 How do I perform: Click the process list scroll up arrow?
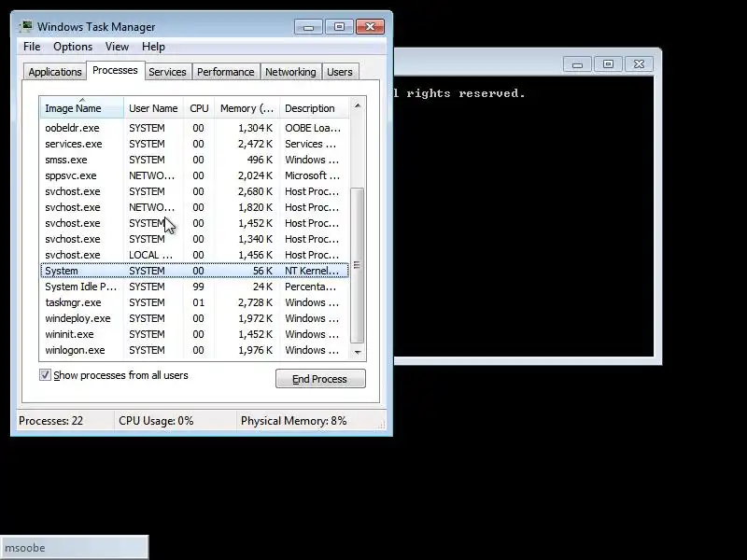click(358, 105)
